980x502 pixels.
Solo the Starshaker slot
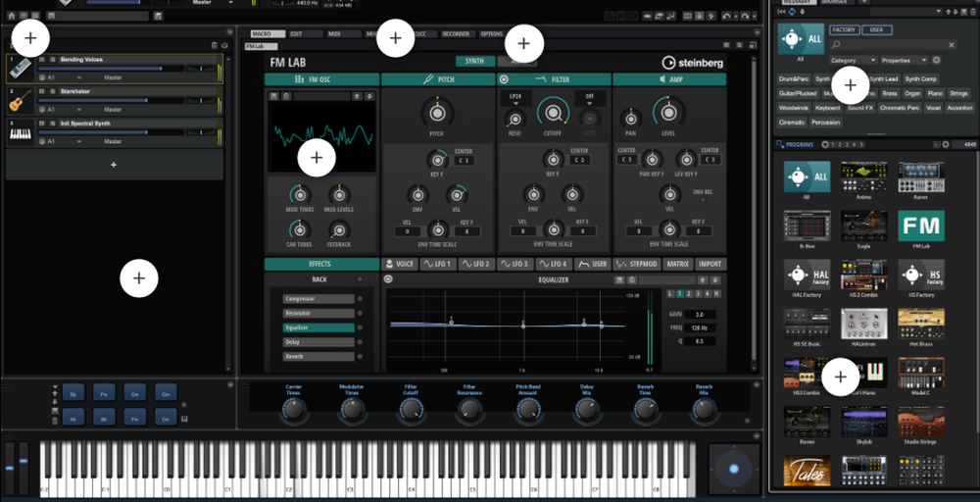pos(53,91)
